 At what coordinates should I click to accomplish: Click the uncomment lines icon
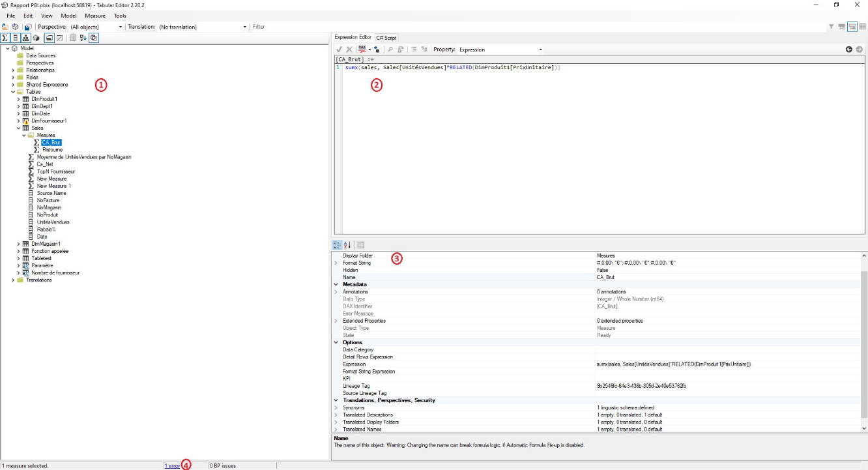pos(425,50)
